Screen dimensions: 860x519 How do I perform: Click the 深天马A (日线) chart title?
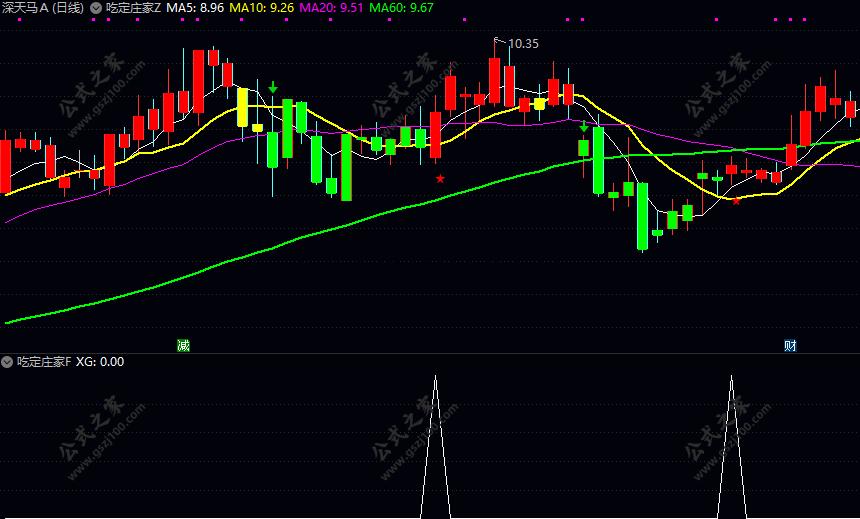click(x=43, y=8)
